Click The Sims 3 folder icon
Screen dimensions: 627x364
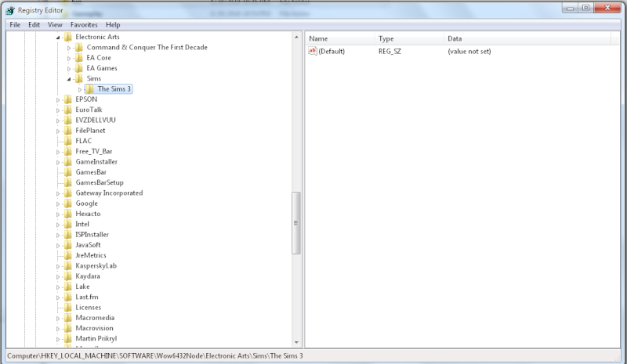pos(90,88)
